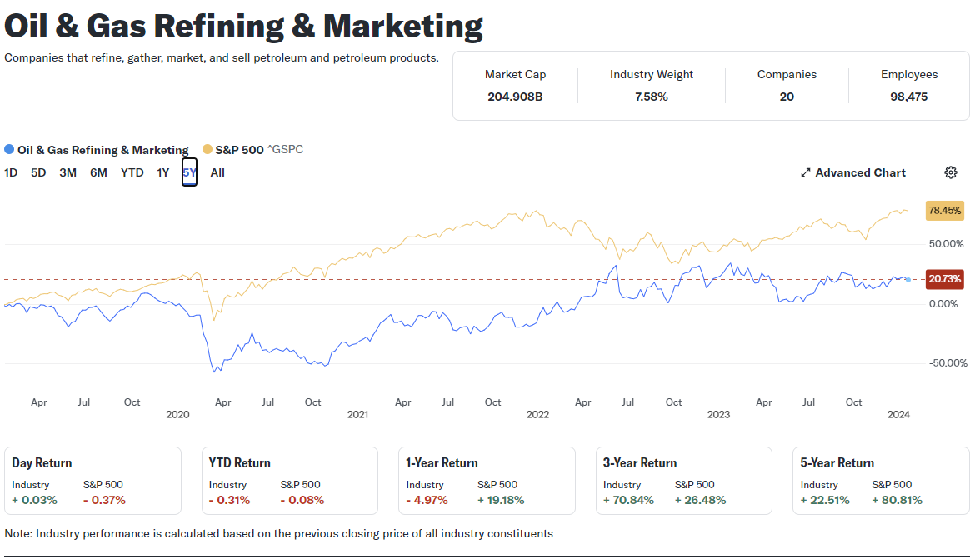Click the Advanced Chart expand arrows icon

pos(806,172)
